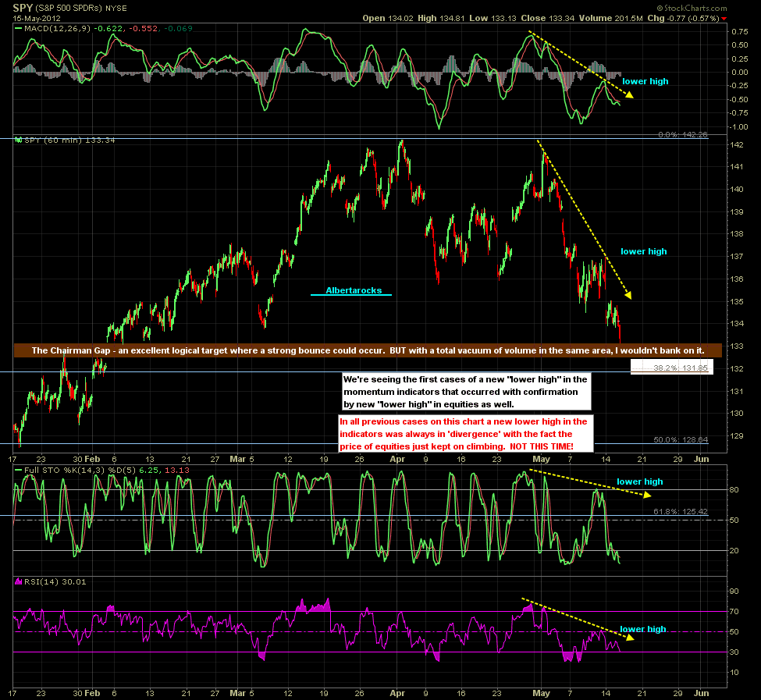Click the RSI(14) 30.01 label
This screenshot has width=761, height=700.
coord(55,581)
